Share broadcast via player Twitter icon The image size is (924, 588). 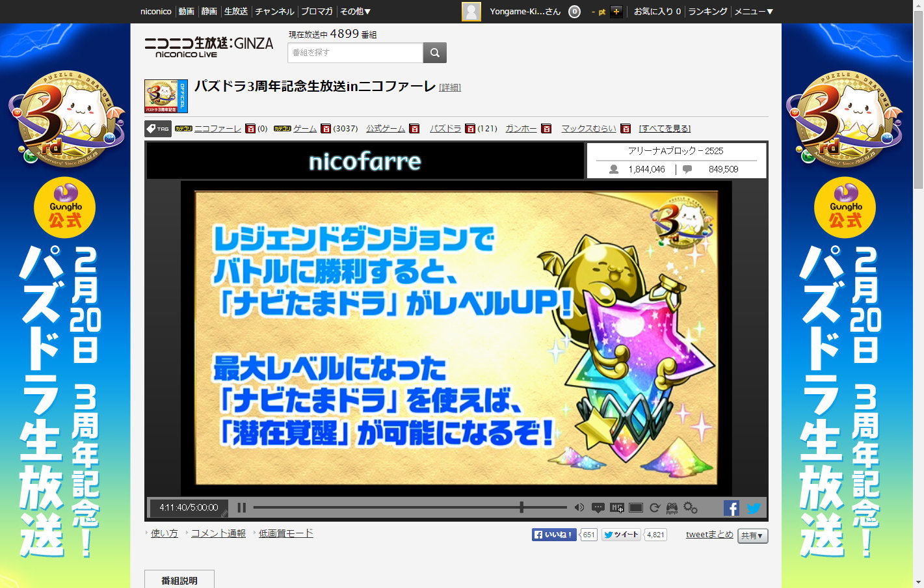click(754, 508)
